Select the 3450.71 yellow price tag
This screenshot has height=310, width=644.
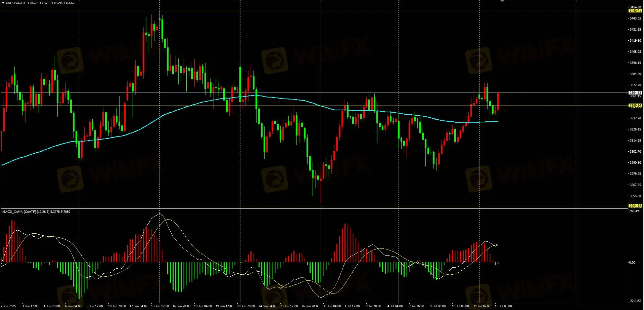(x=635, y=11)
